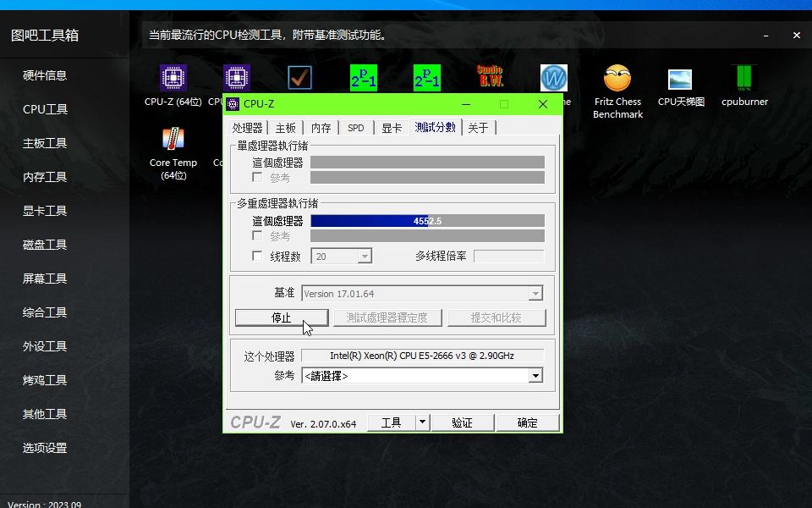The width and height of the screenshot is (812, 508).
Task: Click the 多线程倍率 value field
Action: pyautogui.click(x=509, y=256)
